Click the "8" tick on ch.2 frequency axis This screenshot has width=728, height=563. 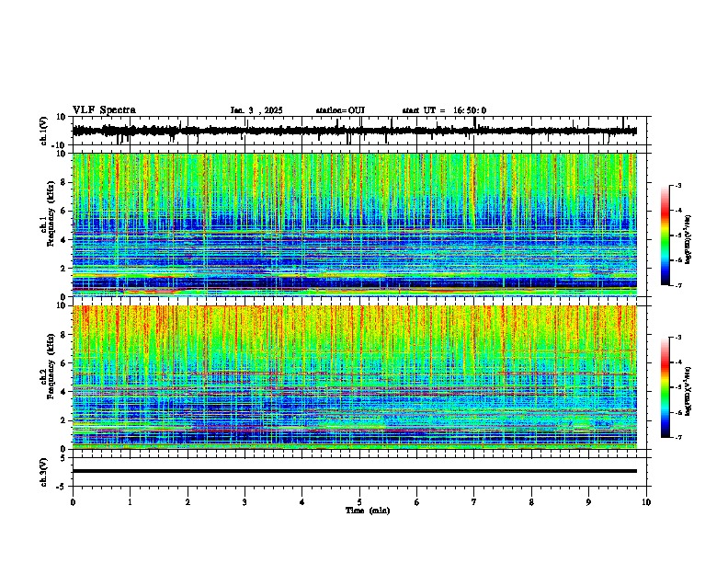pyautogui.click(x=64, y=335)
